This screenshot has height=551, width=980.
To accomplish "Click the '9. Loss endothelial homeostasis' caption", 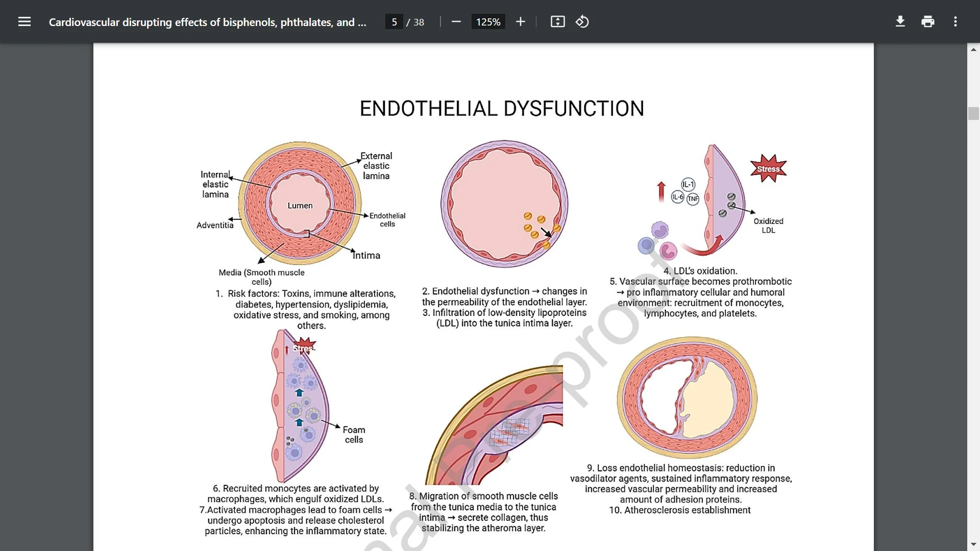I will tap(681, 484).
